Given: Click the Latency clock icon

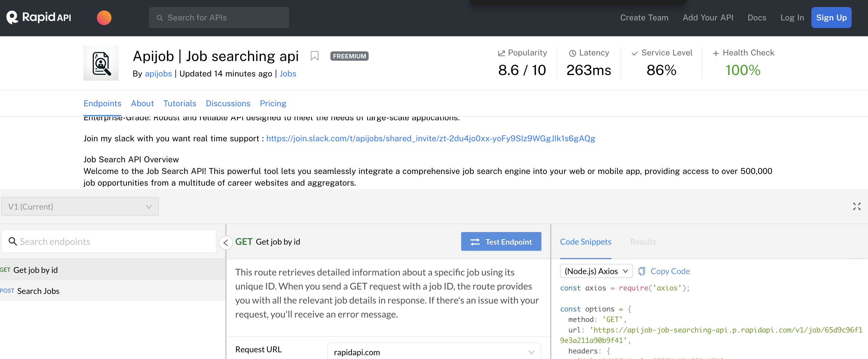Looking at the screenshot, I should click(573, 53).
